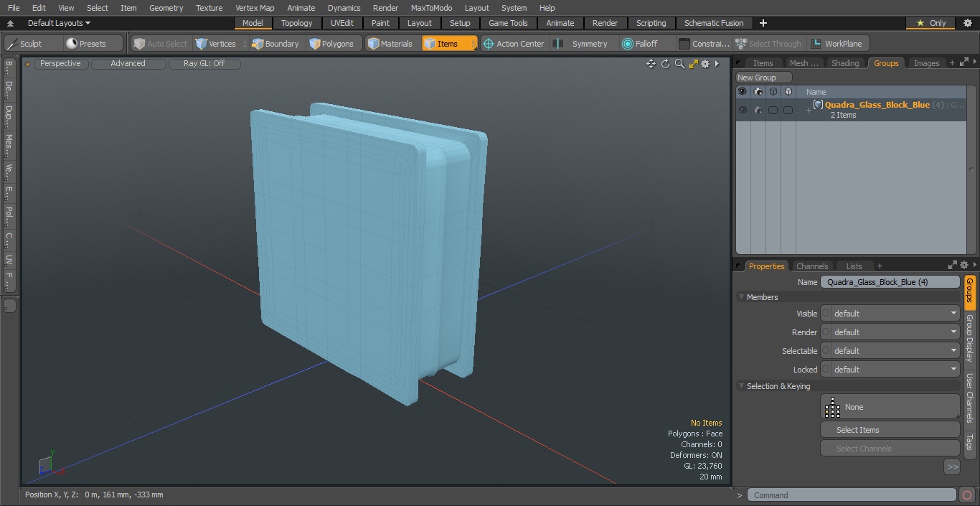The width and height of the screenshot is (980, 506).
Task: Click the New Group button
Action: (763, 78)
